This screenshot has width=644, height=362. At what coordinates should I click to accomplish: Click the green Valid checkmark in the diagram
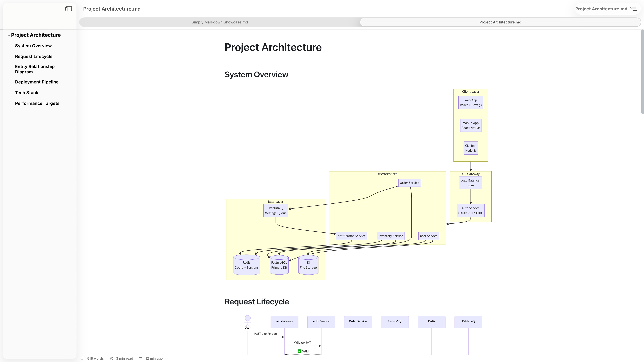pos(299,351)
